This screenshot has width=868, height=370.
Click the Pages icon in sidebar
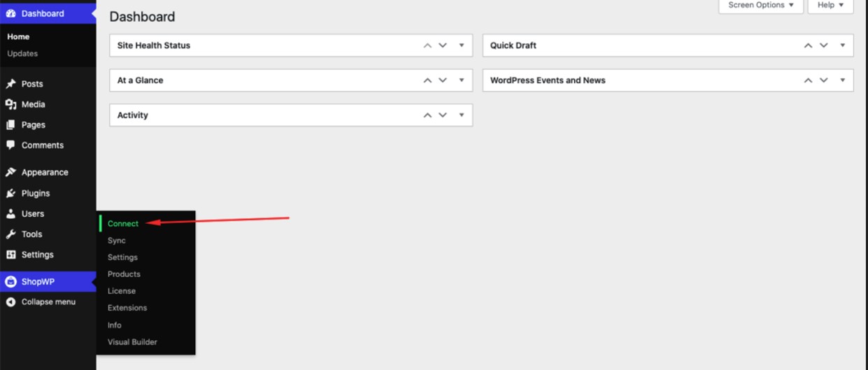pos(10,125)
